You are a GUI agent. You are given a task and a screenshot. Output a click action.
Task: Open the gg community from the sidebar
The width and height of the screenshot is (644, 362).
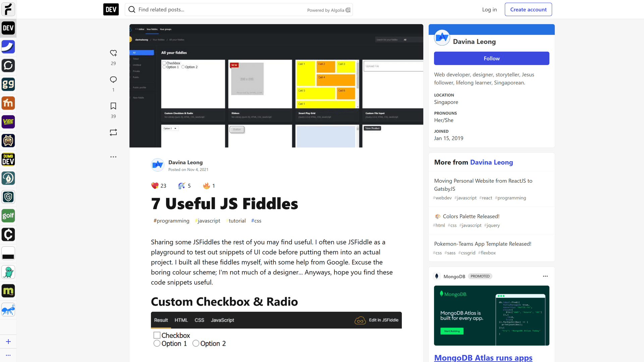[x=8, y=84]
